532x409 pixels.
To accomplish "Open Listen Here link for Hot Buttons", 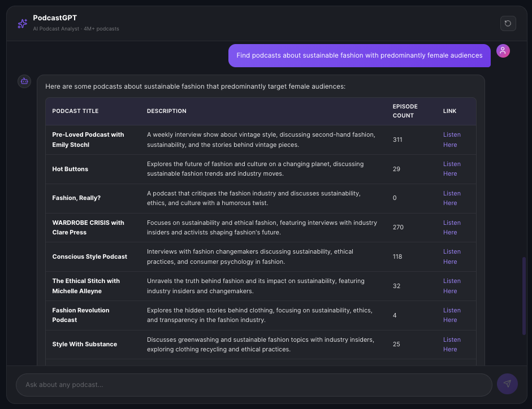I will 451,169.
